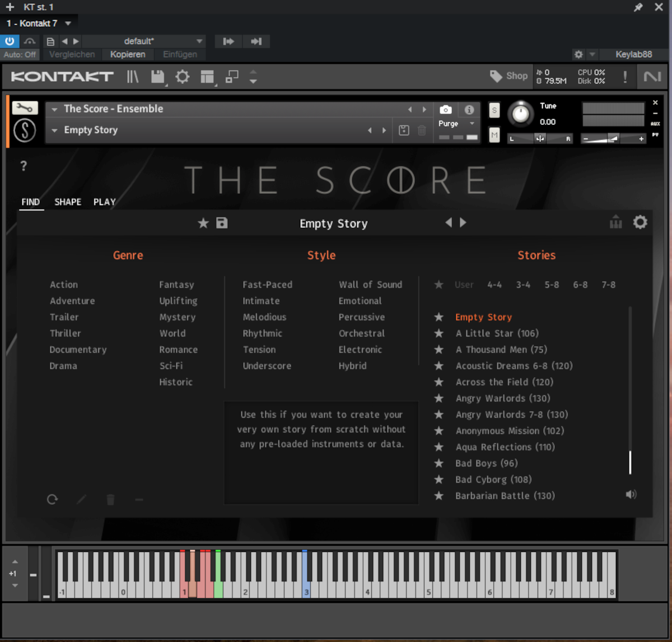Click the pan slider between L and R
Viewport: 672px width, 642px height.
(540, 138)
